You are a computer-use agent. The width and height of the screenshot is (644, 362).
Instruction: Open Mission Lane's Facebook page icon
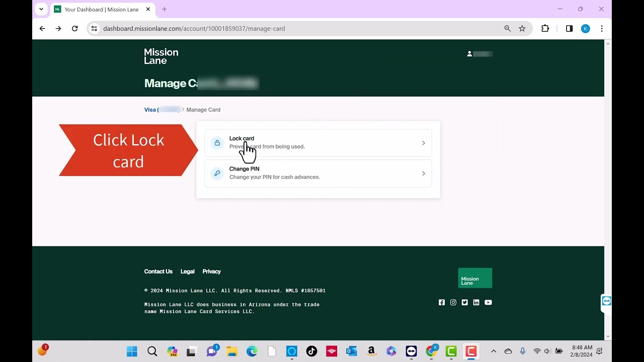[442, 302]
